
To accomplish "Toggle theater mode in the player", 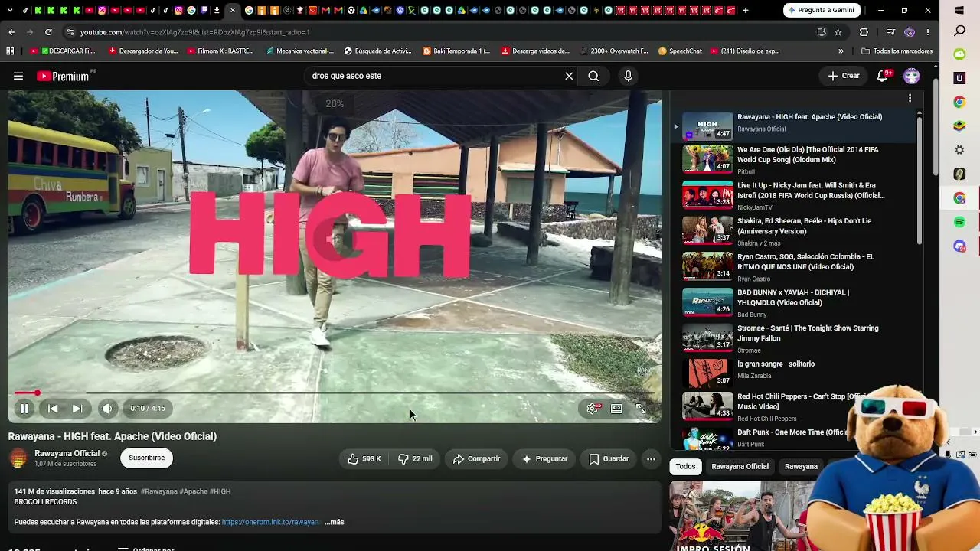I will 616,409.
